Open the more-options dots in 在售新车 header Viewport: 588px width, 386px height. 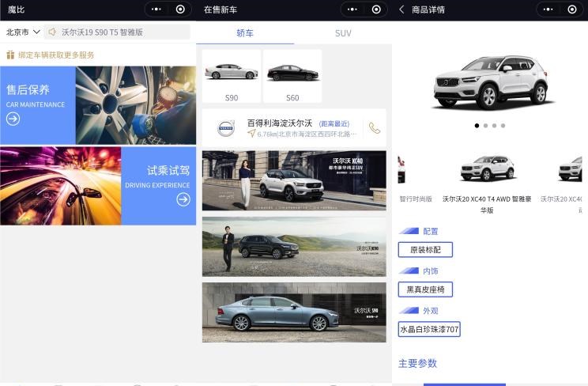[x=352, y=9]
